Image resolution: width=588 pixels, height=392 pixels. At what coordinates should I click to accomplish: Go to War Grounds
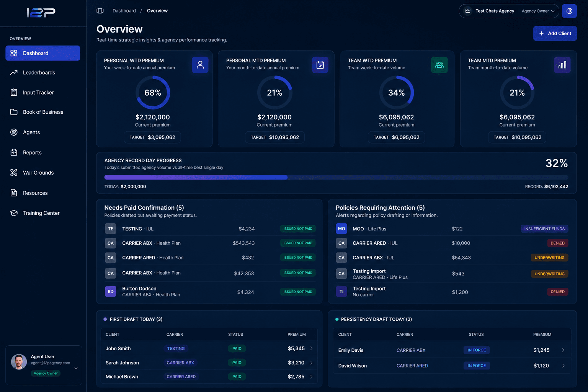(43, 173)
